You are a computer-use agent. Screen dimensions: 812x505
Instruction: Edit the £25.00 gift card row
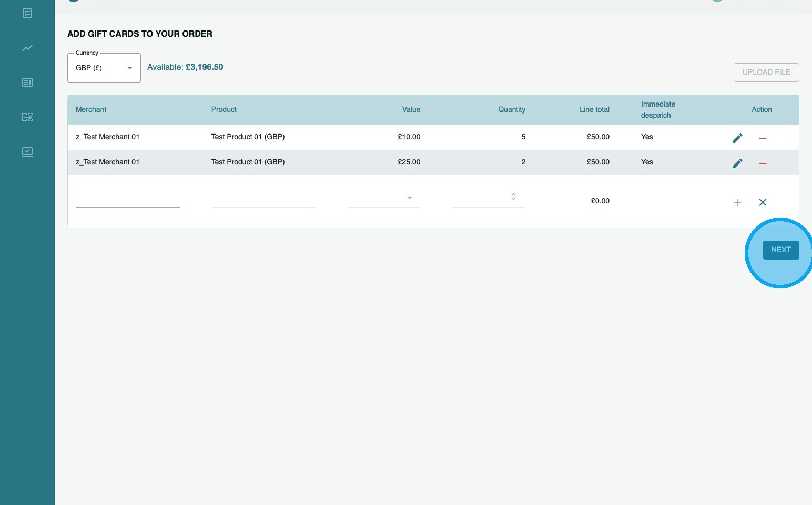click(x=737, y=163)
